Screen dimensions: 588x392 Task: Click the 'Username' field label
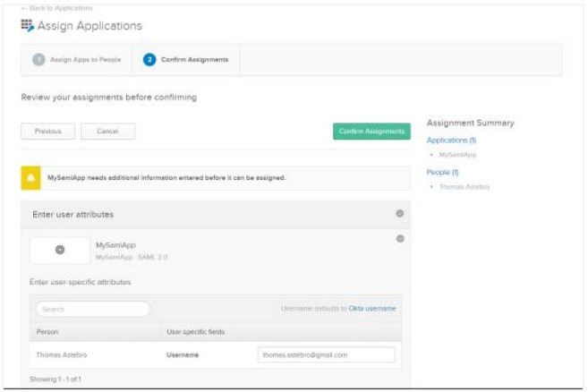(183, 355)
